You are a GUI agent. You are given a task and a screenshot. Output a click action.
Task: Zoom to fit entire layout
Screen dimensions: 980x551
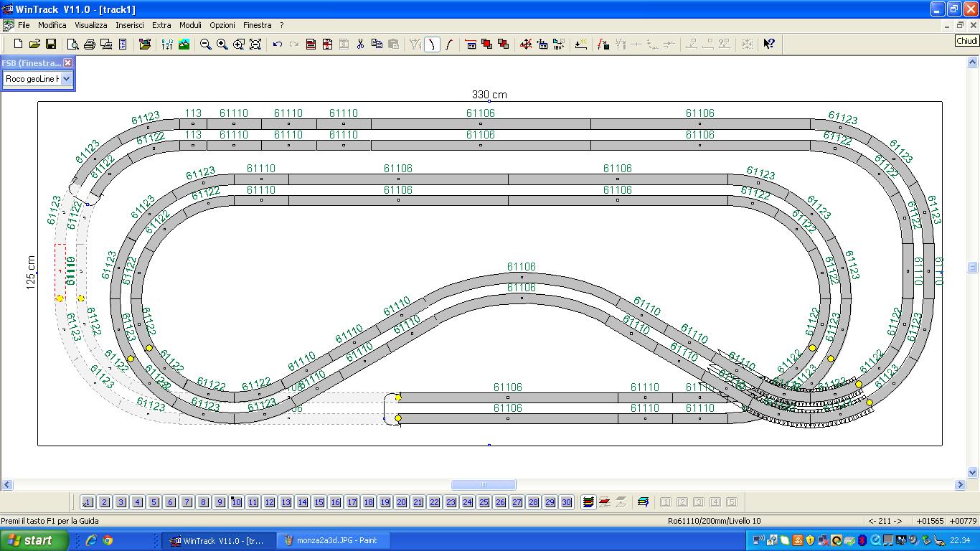pos(255,44)
